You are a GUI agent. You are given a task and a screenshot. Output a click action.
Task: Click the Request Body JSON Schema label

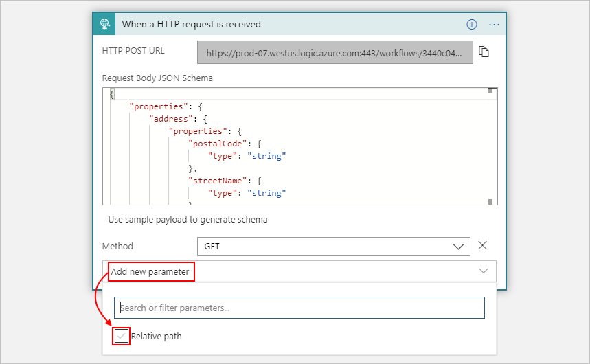157,78
